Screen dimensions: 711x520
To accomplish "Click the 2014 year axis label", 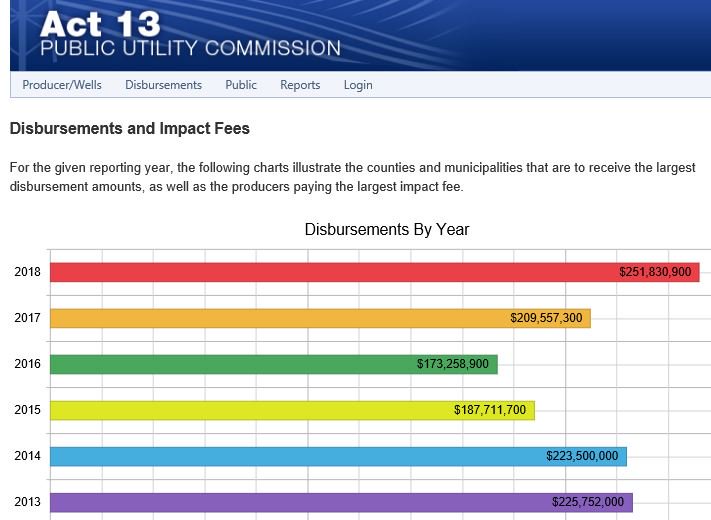I will [x=28, y=456].
